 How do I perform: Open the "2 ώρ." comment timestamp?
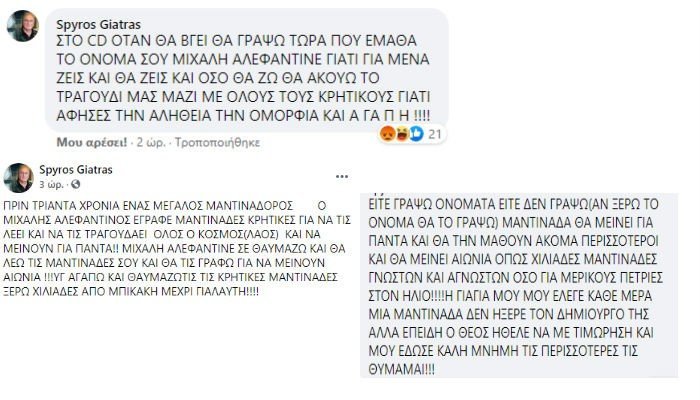[151, 142]
